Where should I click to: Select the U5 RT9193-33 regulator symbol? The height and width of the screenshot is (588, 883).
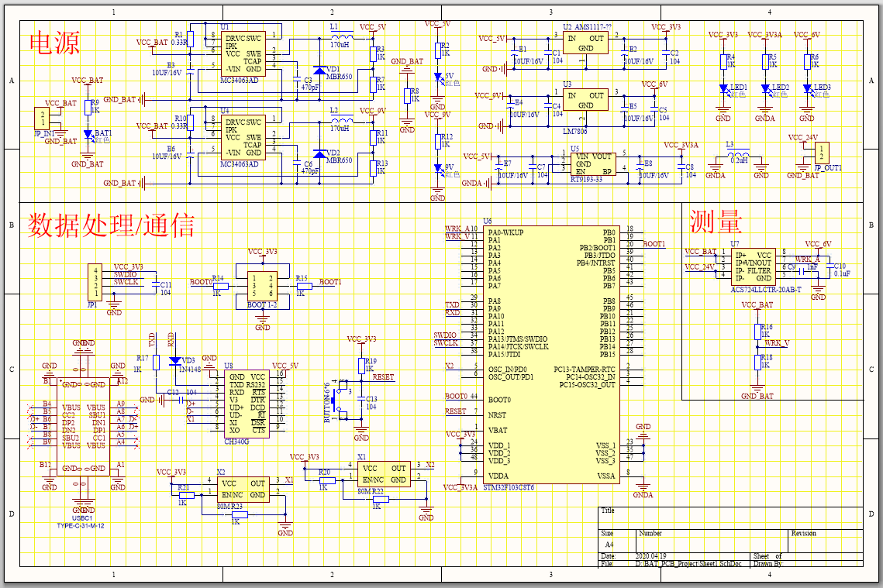click(593, 163)
